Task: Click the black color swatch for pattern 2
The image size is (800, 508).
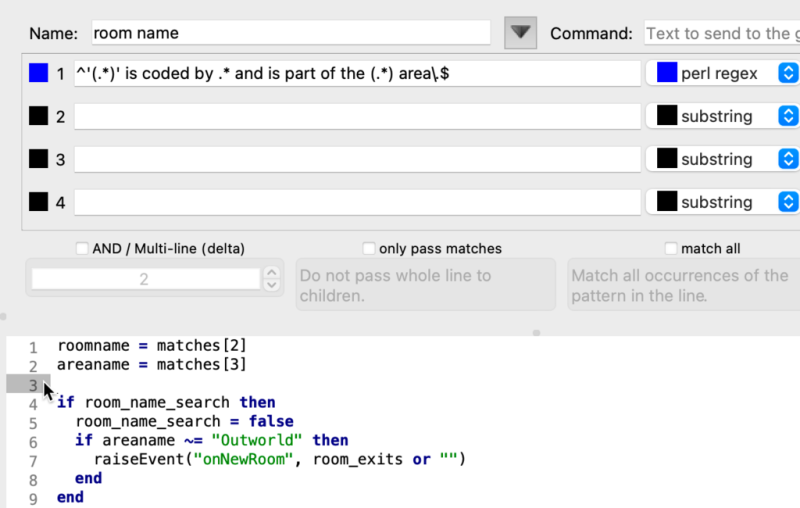Action: (39, 116)
